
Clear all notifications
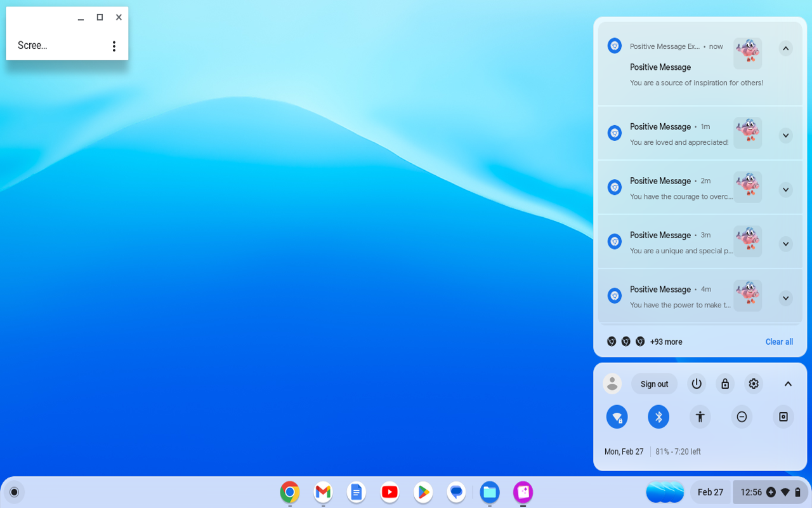[779, 342]
